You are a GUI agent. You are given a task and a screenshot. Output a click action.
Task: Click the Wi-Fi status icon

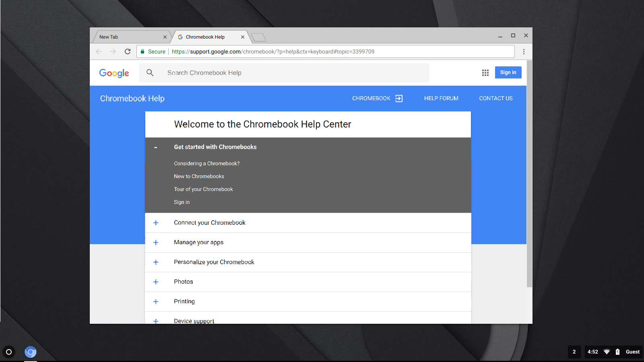[607, 352]
